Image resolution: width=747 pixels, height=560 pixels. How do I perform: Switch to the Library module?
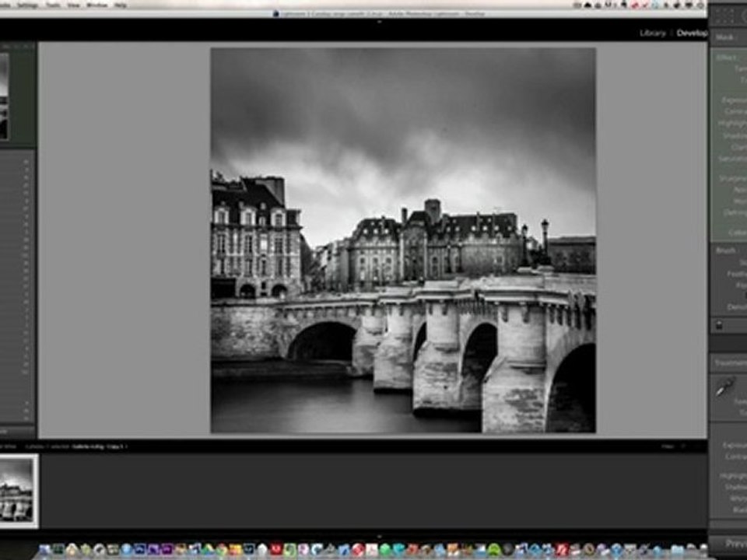pos(652,33)
